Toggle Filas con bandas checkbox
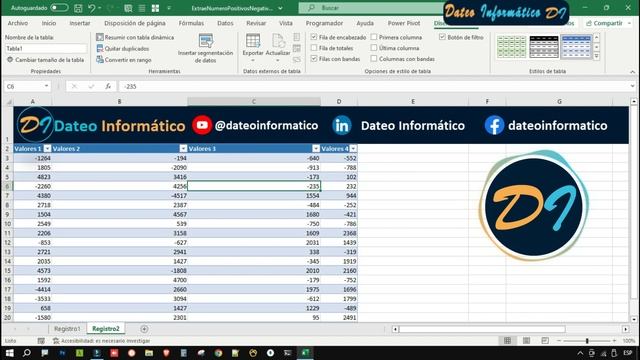 314,59
